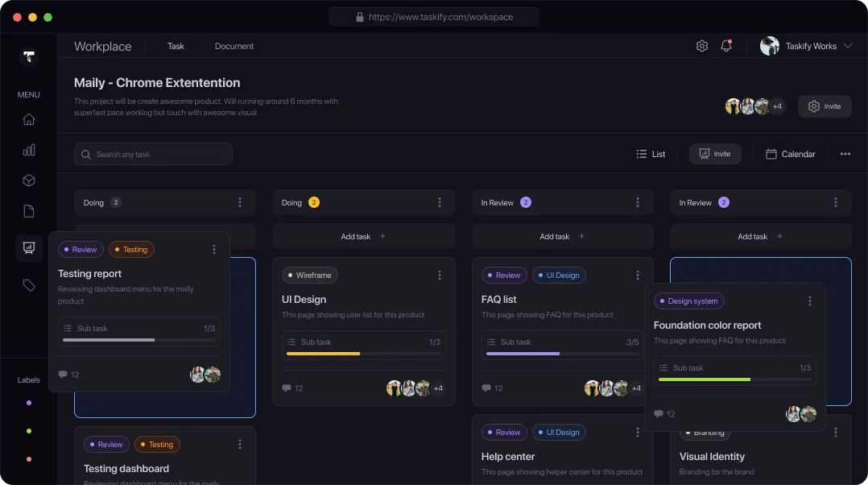This screenshot has width=868, height=485.
Task: Open the notifications bell
Action: pyautogui.click(x=726, y=46)
